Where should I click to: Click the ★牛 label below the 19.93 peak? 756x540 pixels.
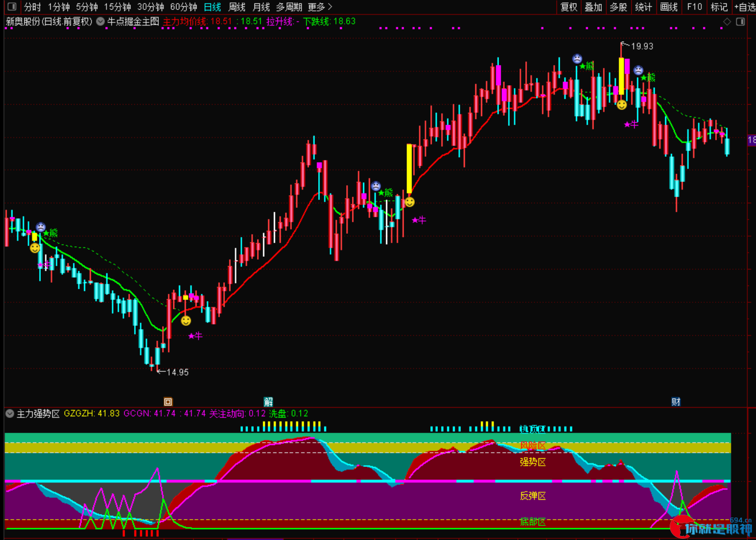pyautogui.click(x=631, y=124)
